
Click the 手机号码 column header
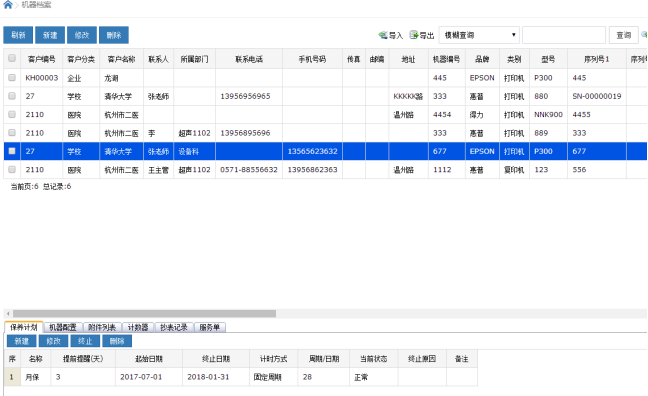click(312, 59)
